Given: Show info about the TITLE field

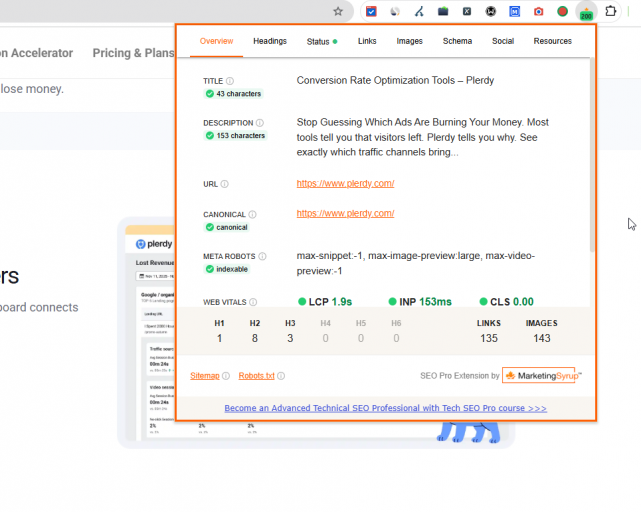Looking at the screenshot, I should tap(230, 81).
